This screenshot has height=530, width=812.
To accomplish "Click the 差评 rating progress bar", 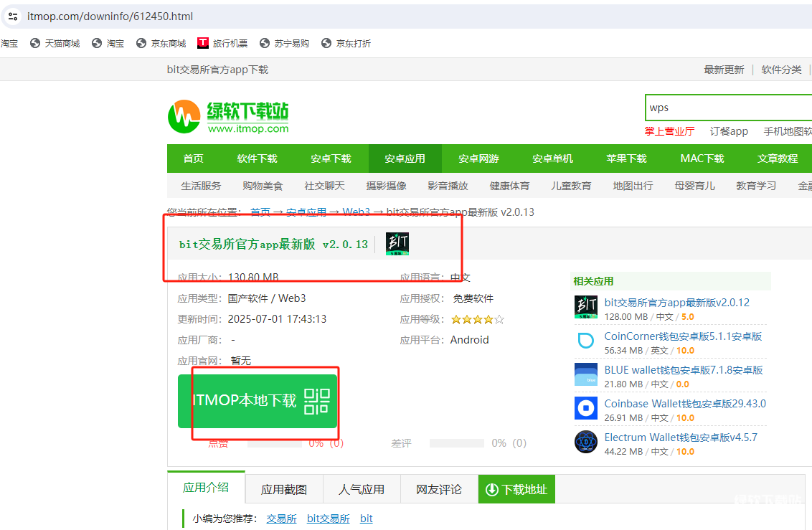I will click(457, 443).
